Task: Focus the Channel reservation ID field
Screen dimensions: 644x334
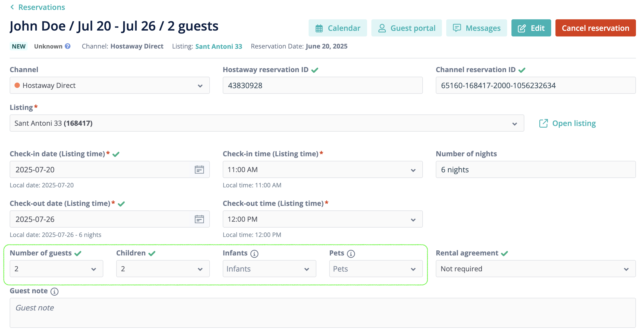Action: (536, 85)
